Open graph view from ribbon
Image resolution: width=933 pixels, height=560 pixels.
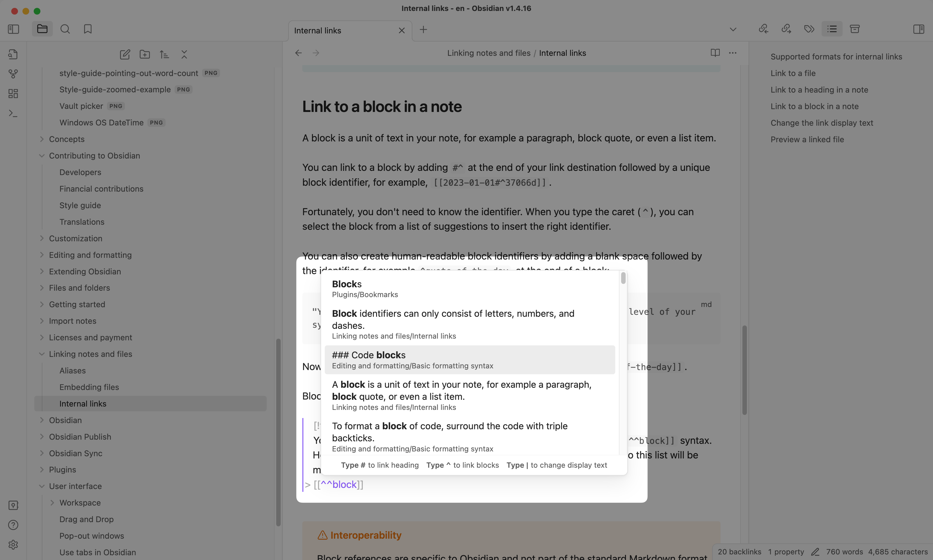13,74
